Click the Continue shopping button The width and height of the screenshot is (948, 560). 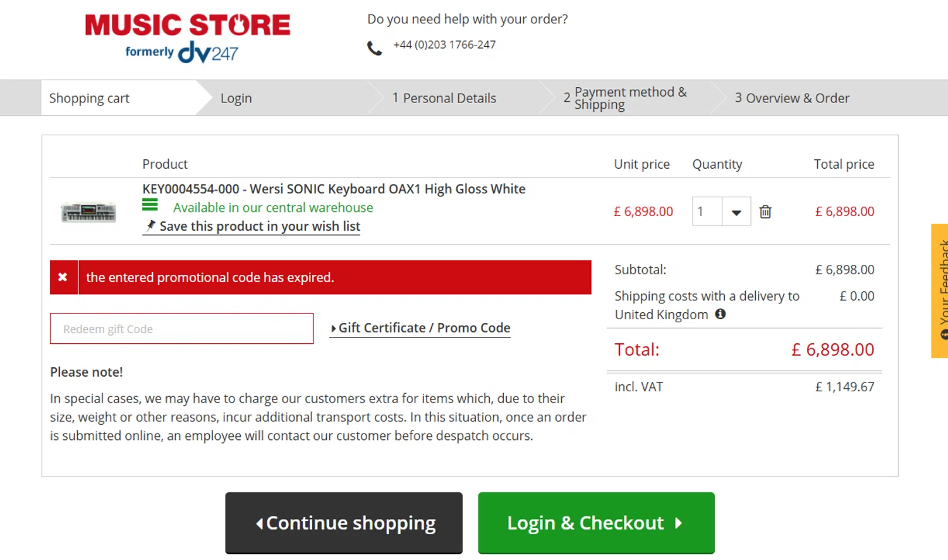pos(344,523)
